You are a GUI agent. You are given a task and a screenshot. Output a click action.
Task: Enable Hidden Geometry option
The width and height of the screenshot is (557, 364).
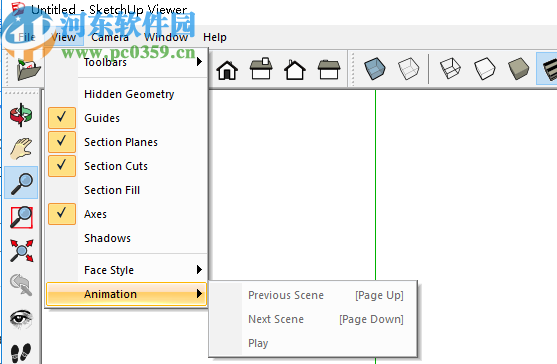[126, 94]
